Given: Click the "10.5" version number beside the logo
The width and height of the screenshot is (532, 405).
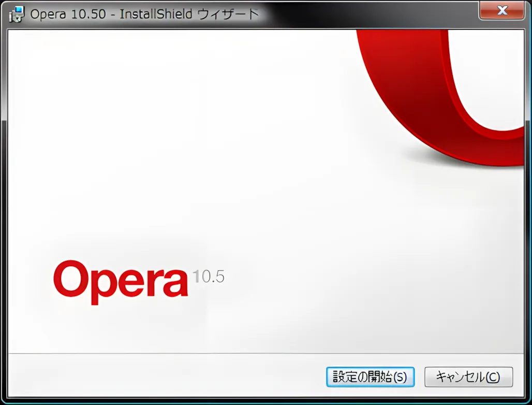Looking at the screenshot, I should pyautogui.click(x=209, y=277).
